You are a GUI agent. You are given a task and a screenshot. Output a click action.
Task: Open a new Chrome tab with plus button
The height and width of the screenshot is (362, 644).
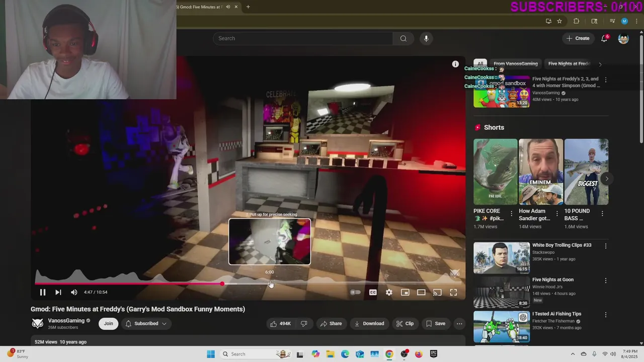[x=248, y=7]
